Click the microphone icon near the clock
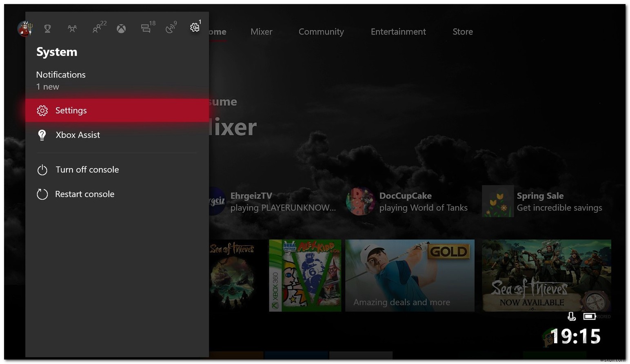The image size is (630, 364). pyautogui.click(x=571, y=316)
